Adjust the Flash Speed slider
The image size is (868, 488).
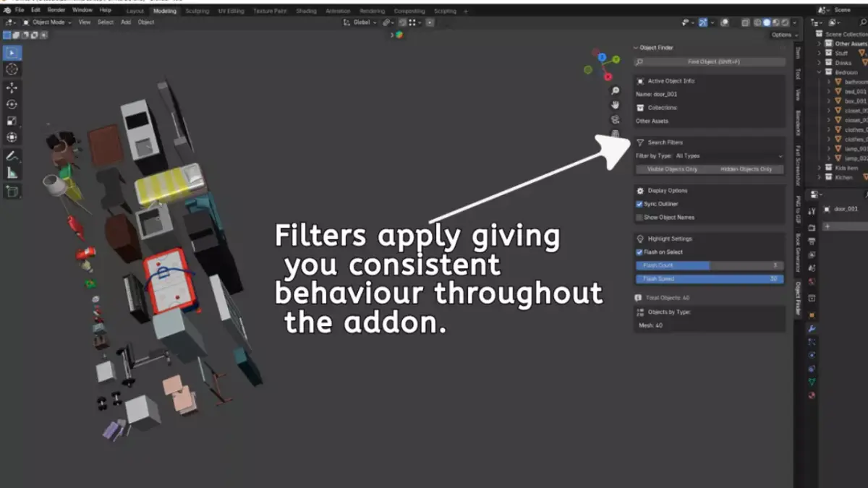[x=710, y=278]
